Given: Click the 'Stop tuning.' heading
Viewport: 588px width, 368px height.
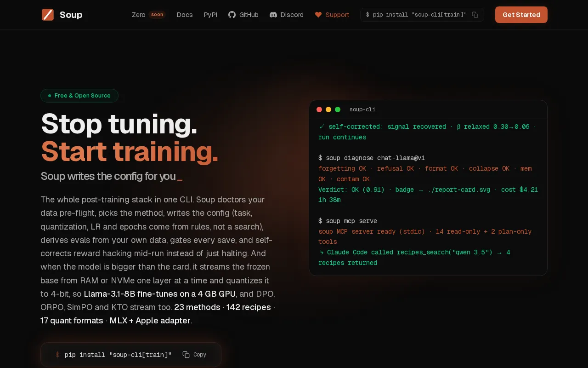Looking at the screenshot, I should pos(119,124).
